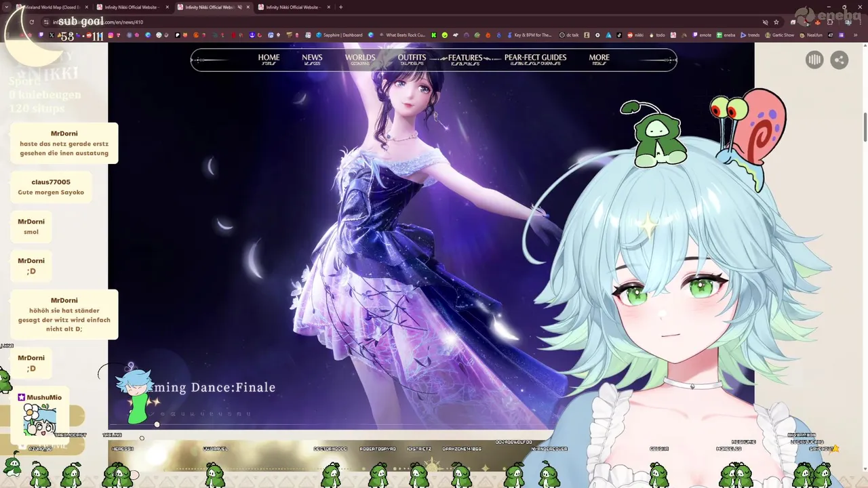Close the Miraland World Map tab

tap(87, 7)
